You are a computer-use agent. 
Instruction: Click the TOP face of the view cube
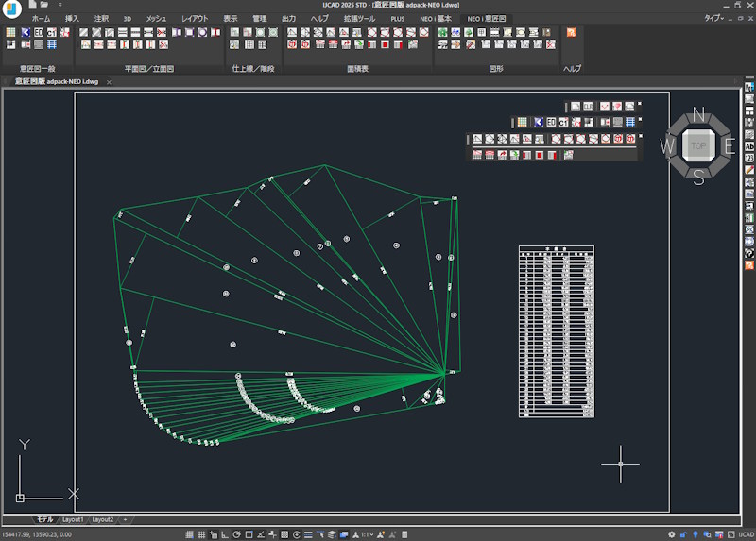[x=698, y=145]
